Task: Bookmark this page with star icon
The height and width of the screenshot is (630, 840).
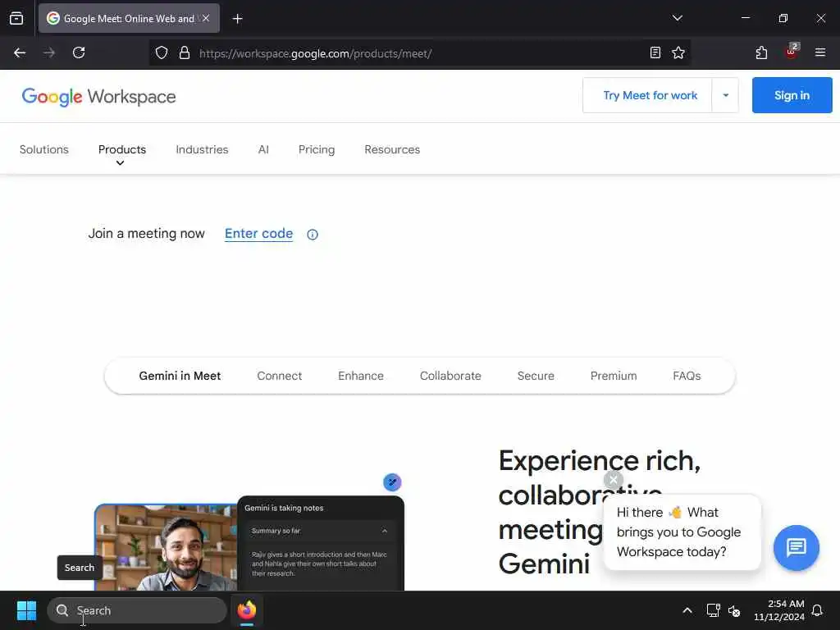Action: coord(678,52)
